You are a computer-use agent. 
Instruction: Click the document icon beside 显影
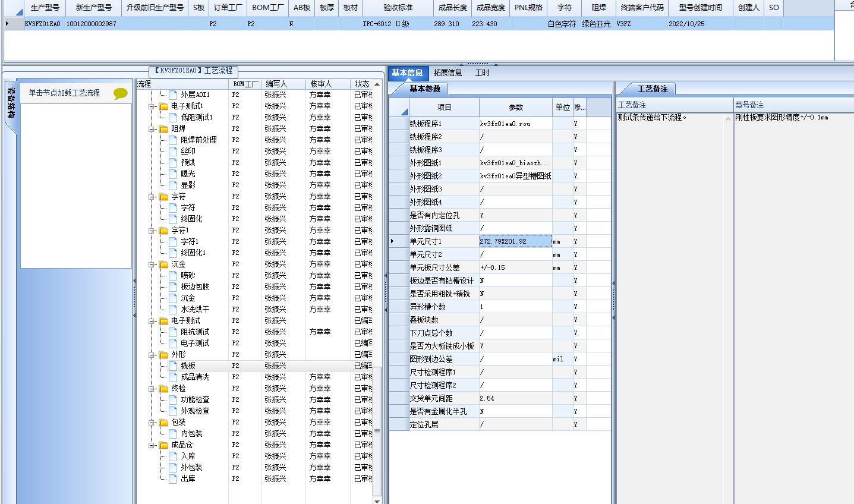point(173,185)
